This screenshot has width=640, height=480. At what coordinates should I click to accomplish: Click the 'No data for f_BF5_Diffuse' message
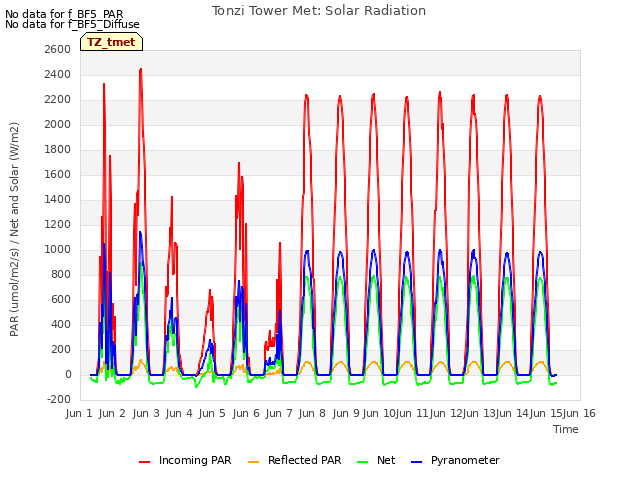[x=72, y=24]
